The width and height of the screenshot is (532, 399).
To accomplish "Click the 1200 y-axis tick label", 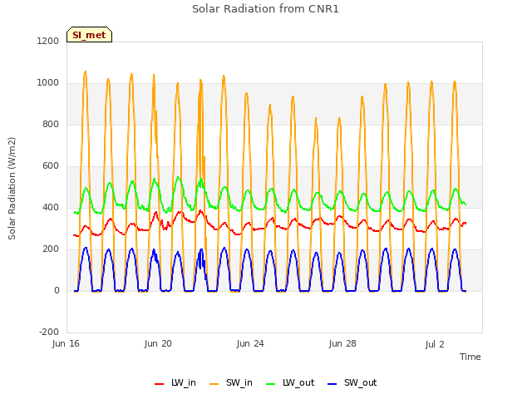I will [48, 41].
